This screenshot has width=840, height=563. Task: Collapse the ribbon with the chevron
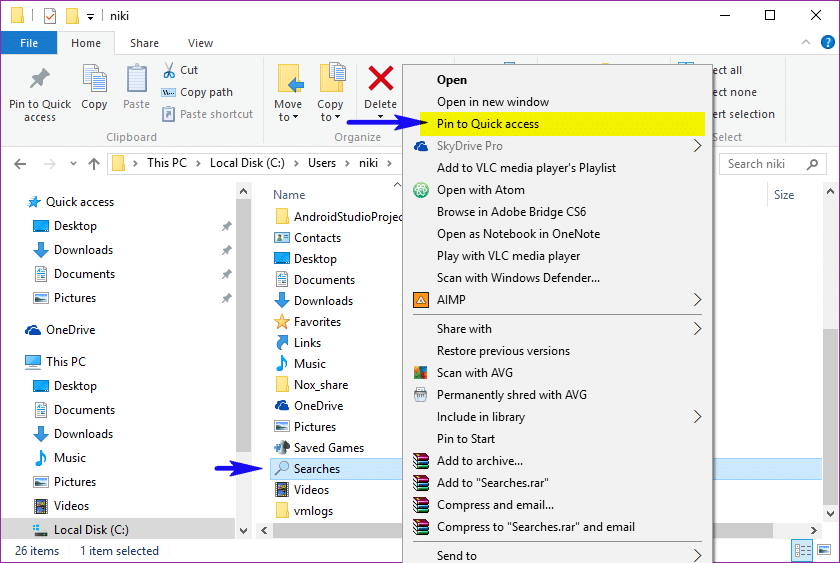(806, 42)
